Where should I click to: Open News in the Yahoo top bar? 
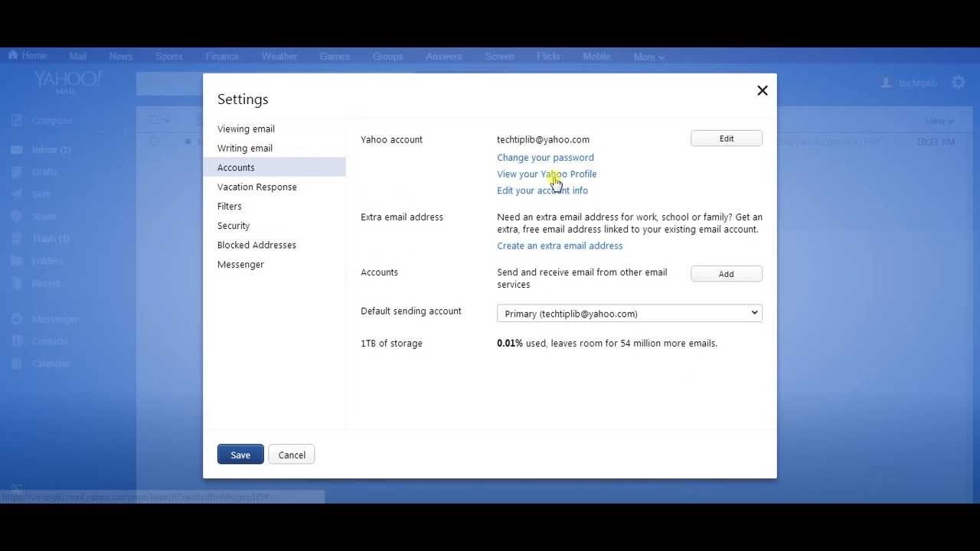pyautogui.click(x=121, y=57)
